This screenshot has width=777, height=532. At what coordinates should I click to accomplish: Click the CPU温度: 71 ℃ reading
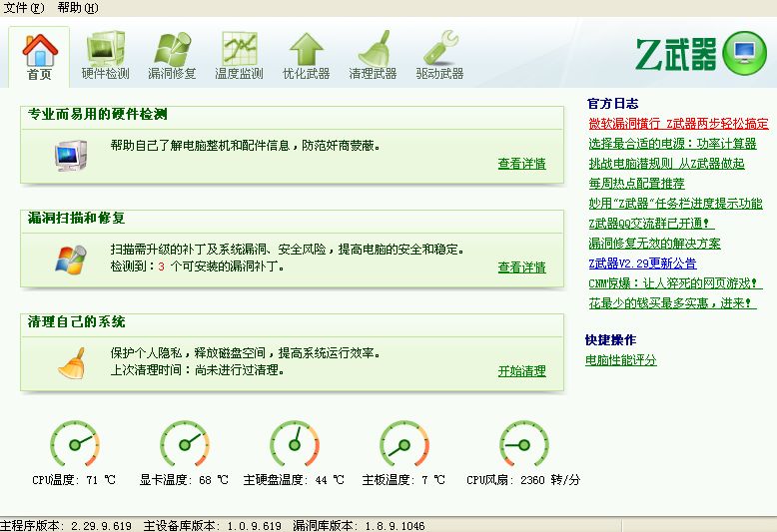click(x=74, y=480)
